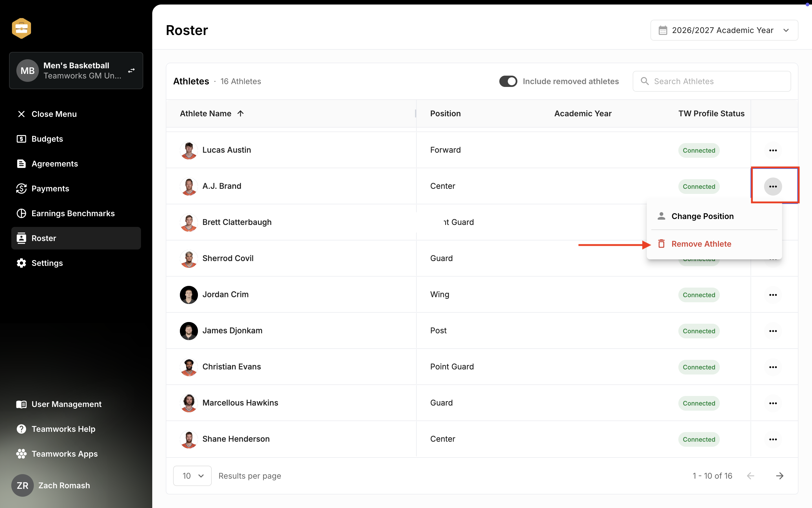Select the Roster sidebar item
The image size is (812, 508).
[x=76, y=238]
